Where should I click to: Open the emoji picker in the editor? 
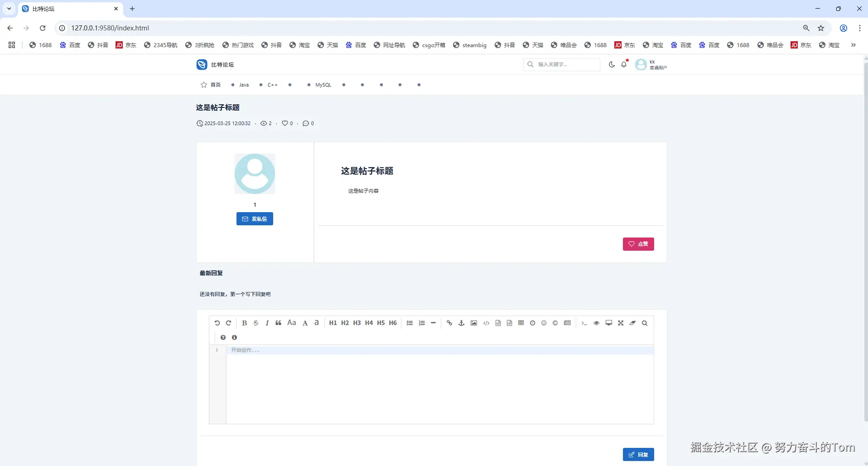point(544,323)
